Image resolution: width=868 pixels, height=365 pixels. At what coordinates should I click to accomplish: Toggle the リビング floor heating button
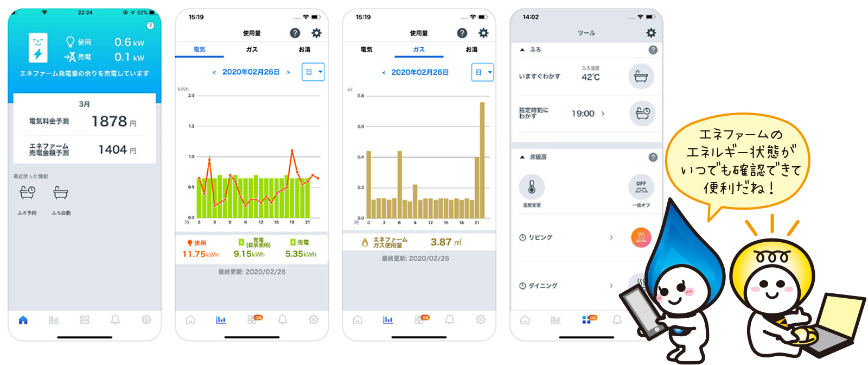(x=641, y=237)
